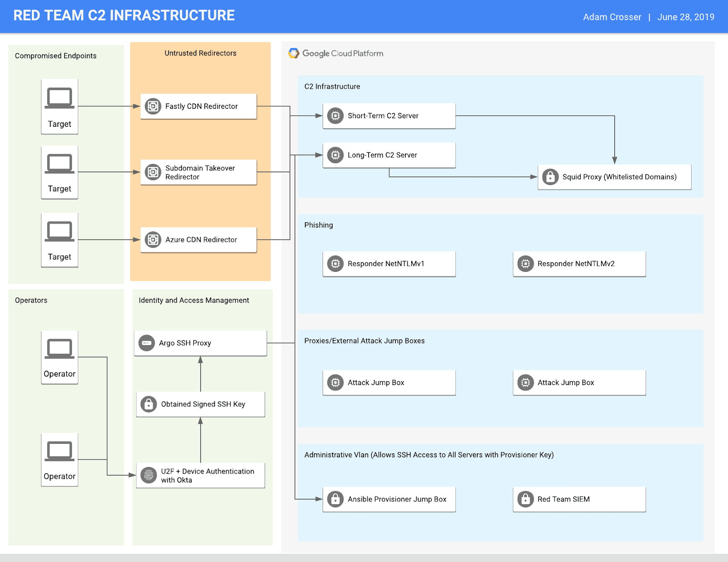This screenshot has height=562, width=728.
Task: Click the bottom Operator laptop icon
Action: [x=59, y=450]
